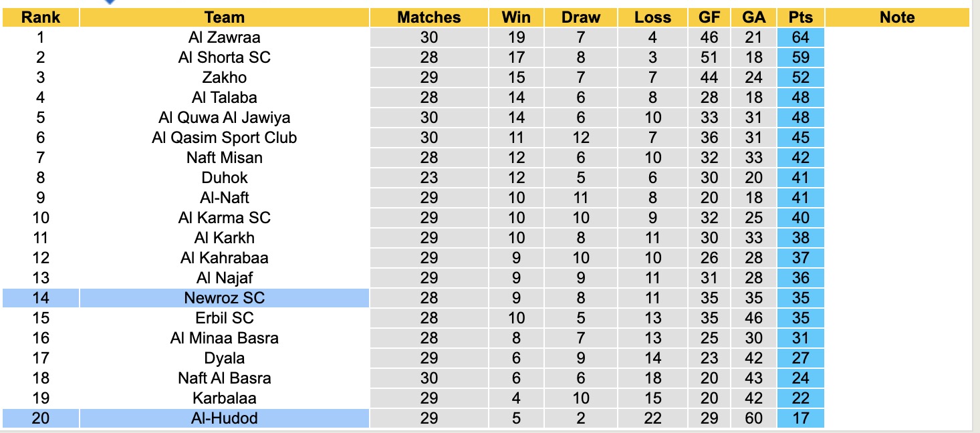Image resolution: width=980 pixels, height=433 pixels.
Task: Click the blue diamond marker above the table
Action: click(110, 2)
